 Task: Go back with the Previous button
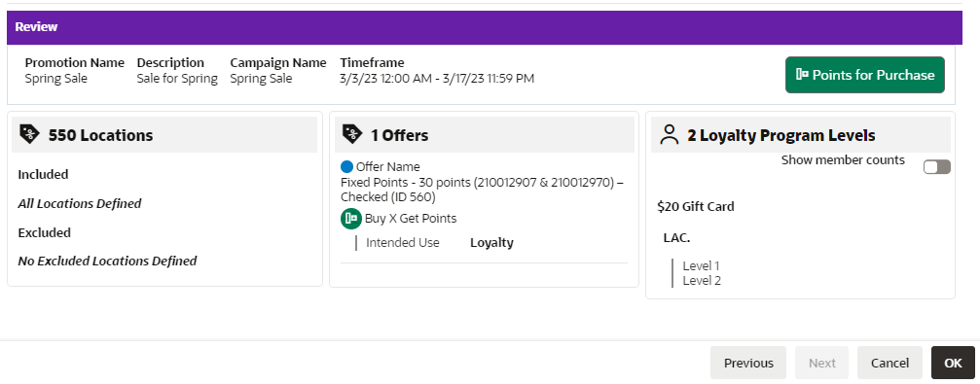[x=748, y=363]
